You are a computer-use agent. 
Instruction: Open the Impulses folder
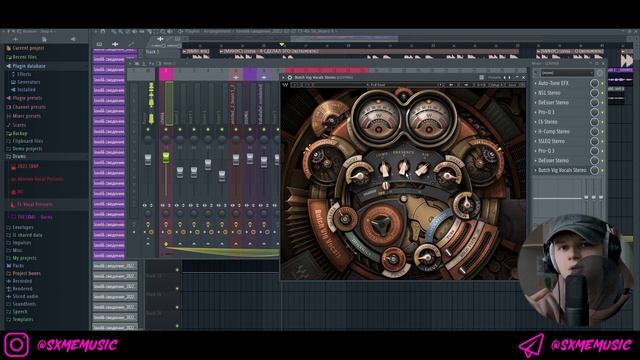point(21,243)
